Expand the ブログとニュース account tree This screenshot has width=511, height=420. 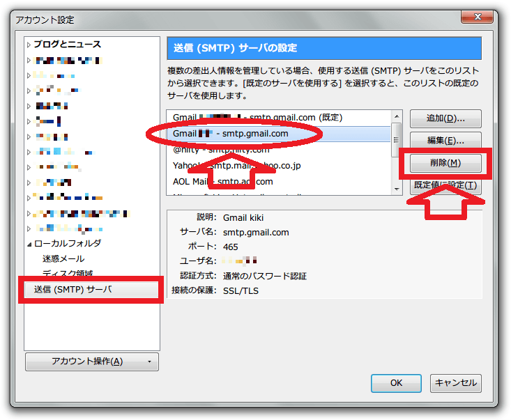pyautogui.click(x=29, y=45)
